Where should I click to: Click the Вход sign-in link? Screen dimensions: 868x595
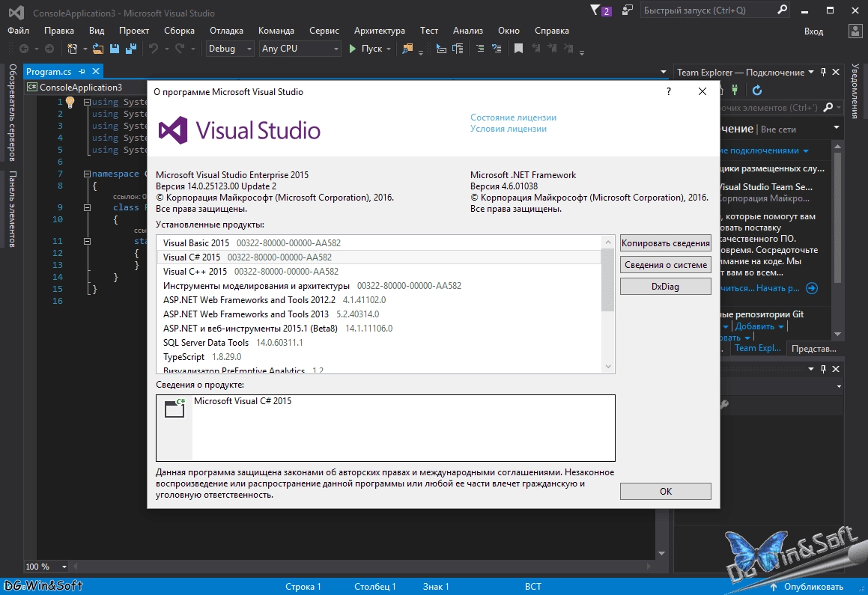(813, 31)
